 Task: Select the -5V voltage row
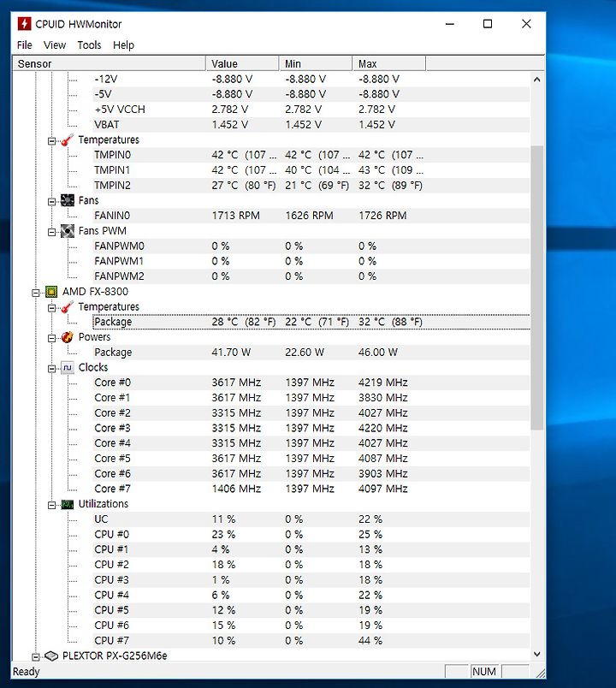(311, 94)
